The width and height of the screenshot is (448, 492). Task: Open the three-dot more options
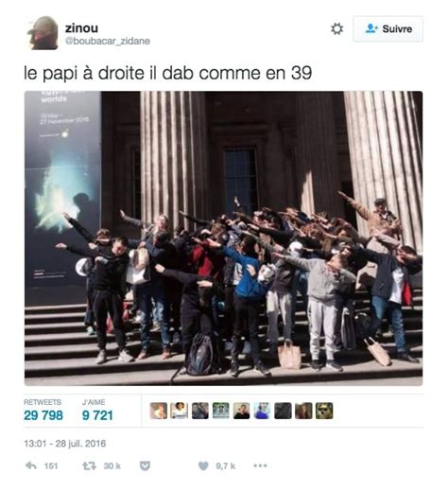[x=260, y=466]
